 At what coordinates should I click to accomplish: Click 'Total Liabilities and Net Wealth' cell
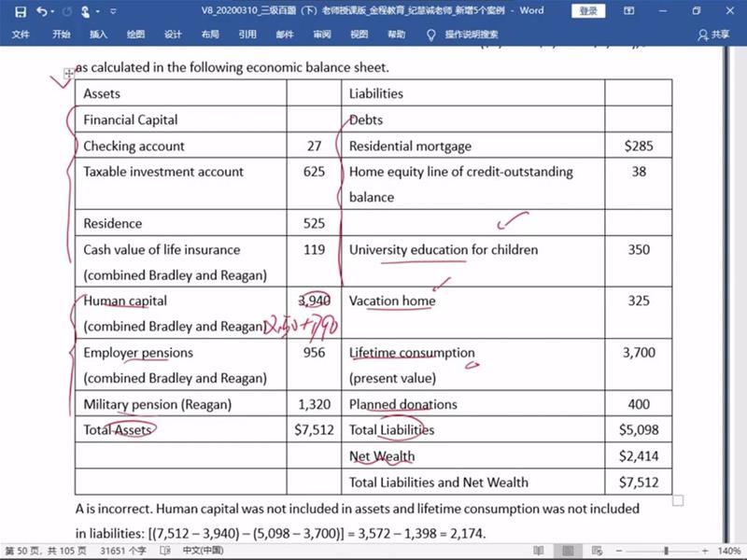click(x=473, y=482)
